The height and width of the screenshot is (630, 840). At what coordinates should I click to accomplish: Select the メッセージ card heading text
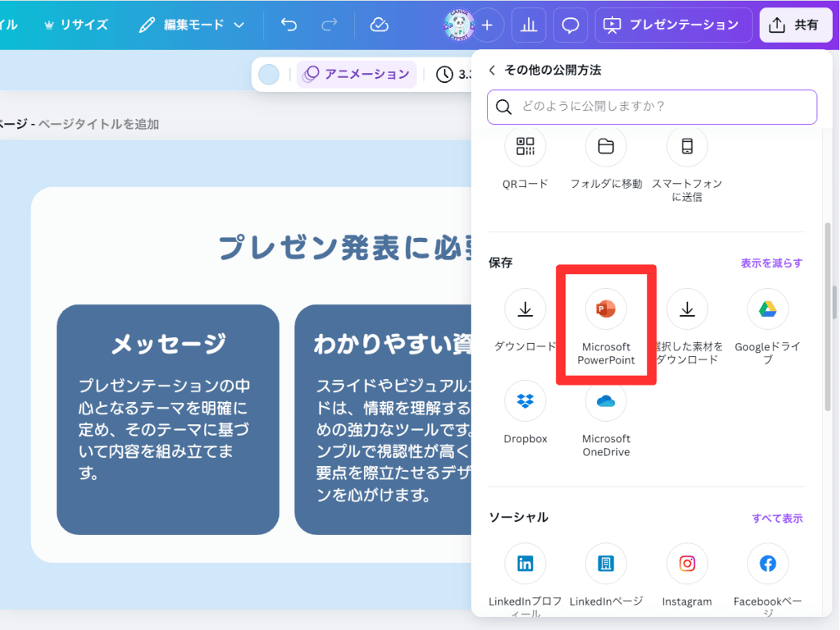168,344
